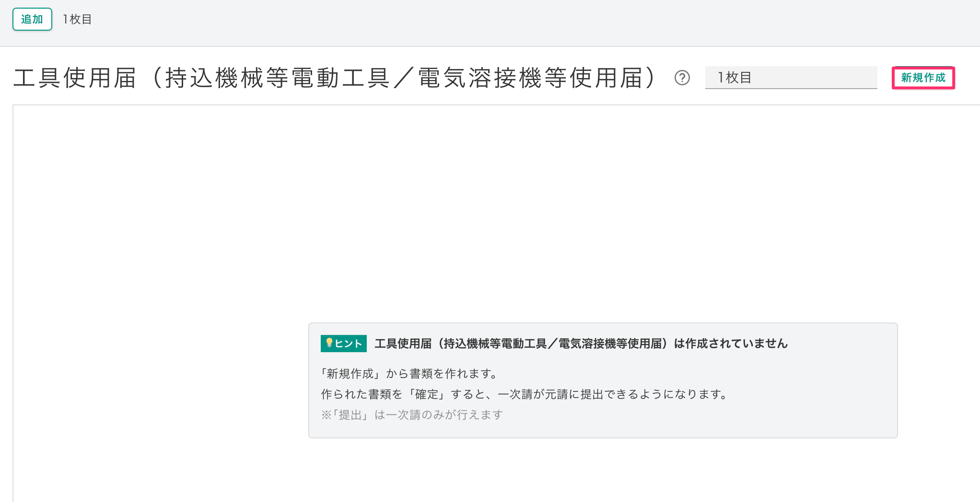The image size is (980, 502).
Task: Click the 工具使用届 words at title start
Action: [75, 78]
